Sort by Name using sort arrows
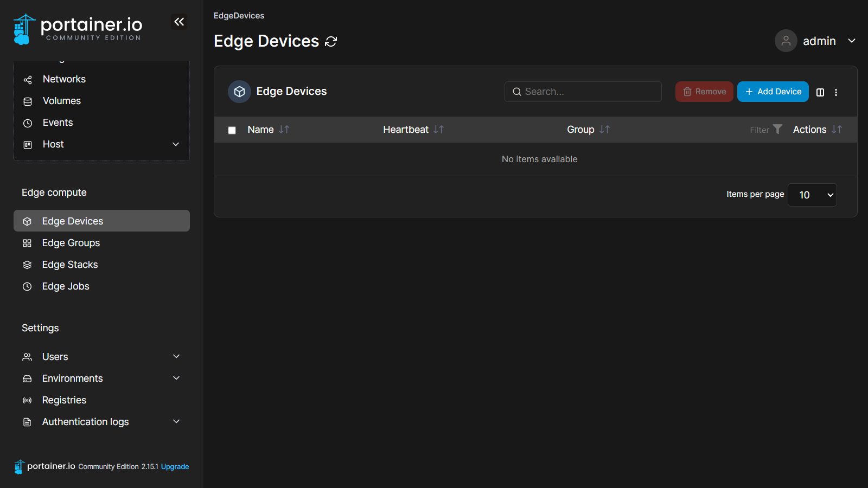868x488 pixels. click(x=284, y=130)
